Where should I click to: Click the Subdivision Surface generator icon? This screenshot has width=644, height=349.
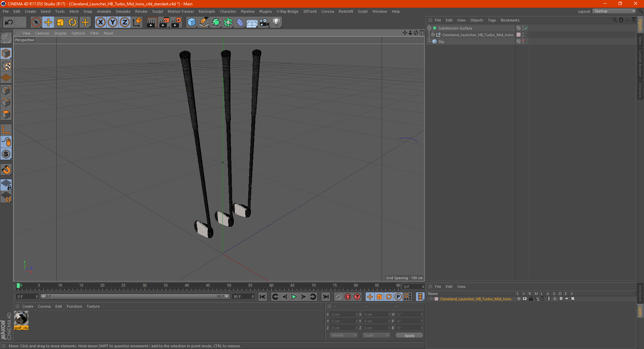pos(216,22)
